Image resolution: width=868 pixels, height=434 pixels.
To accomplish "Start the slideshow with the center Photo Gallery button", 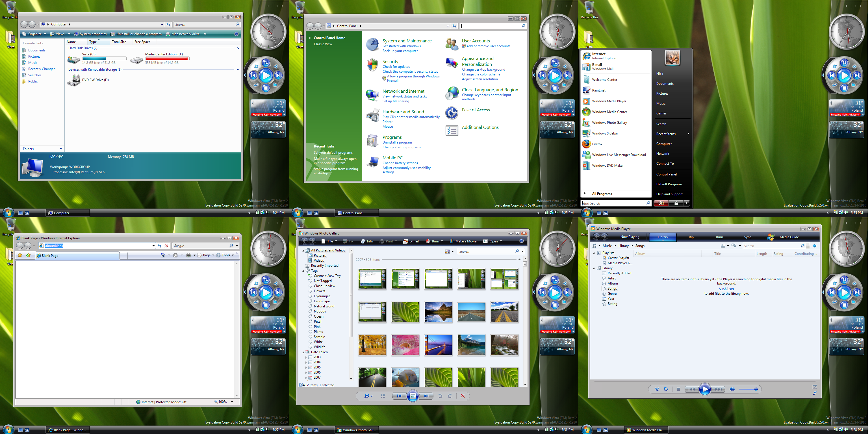I will point(413,396).
